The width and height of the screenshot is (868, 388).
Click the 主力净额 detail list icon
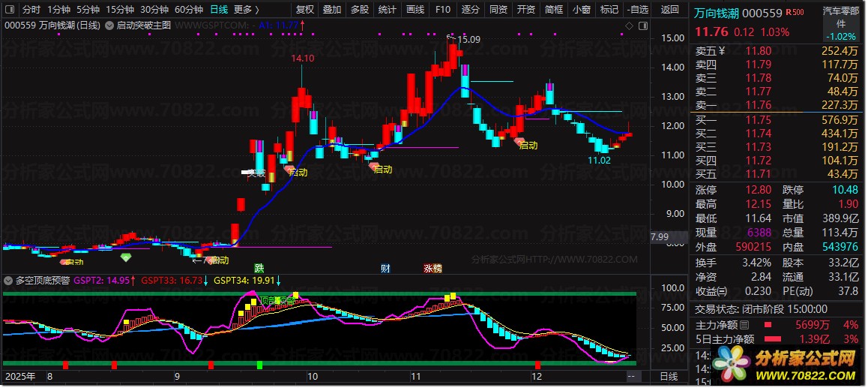tap(744, 325)
